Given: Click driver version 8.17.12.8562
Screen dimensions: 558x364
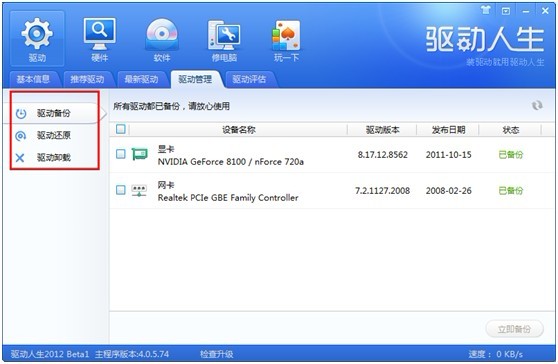Looking at the screenshot, I should point(383,155).
